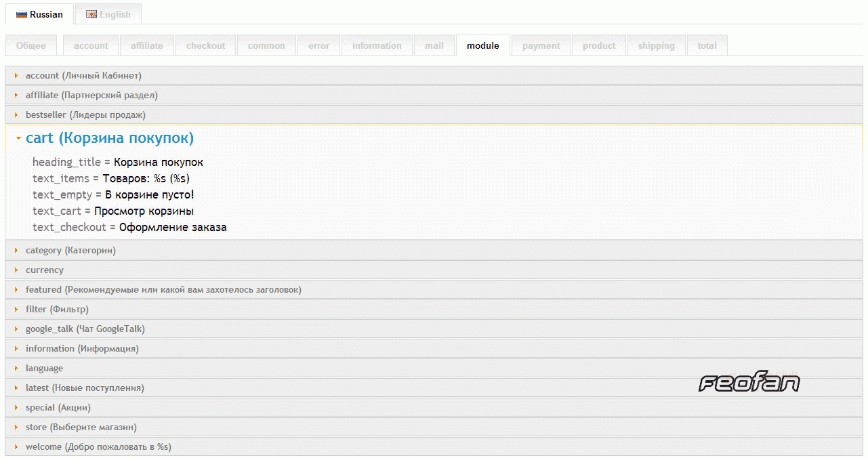
Task: Switch to the checkout tab
Action: point(205,45)
